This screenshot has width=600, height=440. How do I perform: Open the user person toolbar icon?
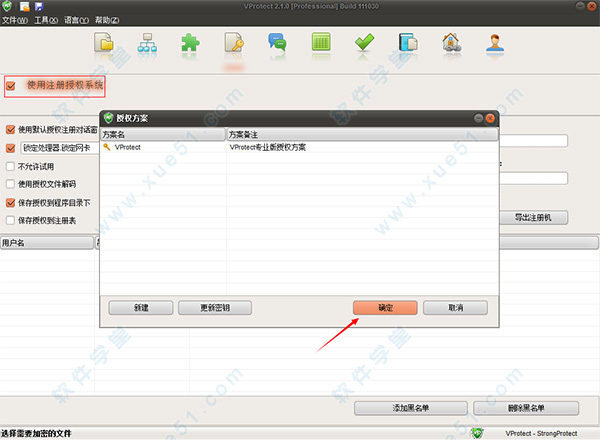495,43
